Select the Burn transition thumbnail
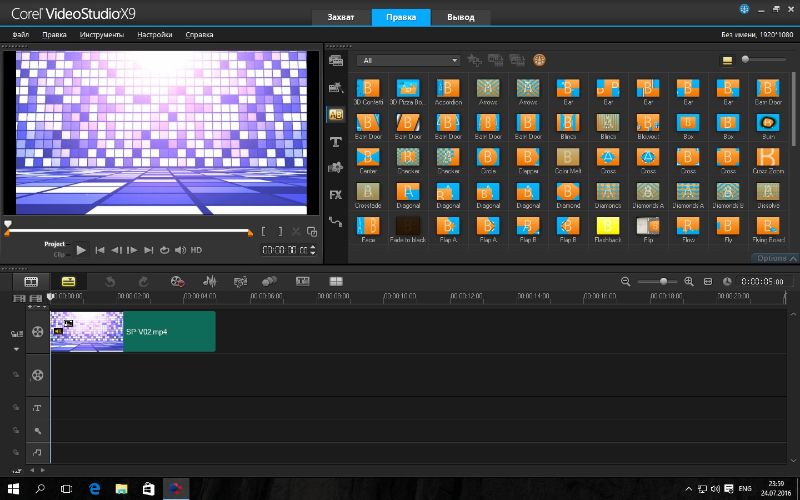800x500 pixels. [768, 122]
